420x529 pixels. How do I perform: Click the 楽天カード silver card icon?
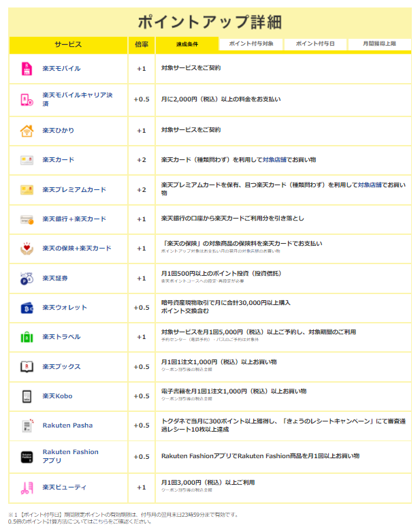27,160
